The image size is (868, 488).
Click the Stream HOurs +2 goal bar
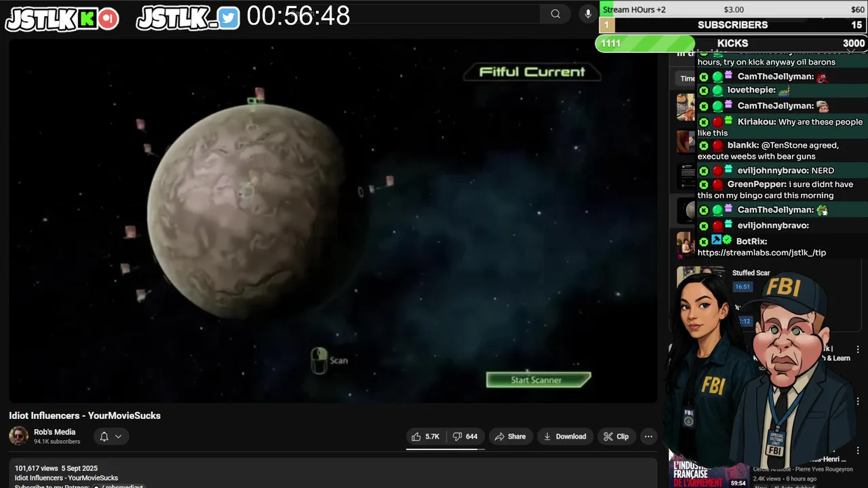[733, 9]
